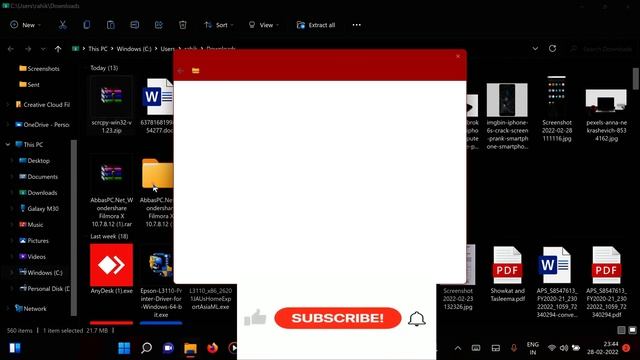The image size is (640, 360).
Task: Click the notification bell icon
Action: coord(417,319)
